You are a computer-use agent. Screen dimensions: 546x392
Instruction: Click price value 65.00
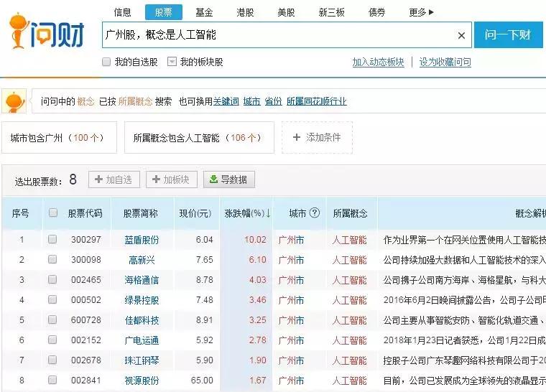202,381
